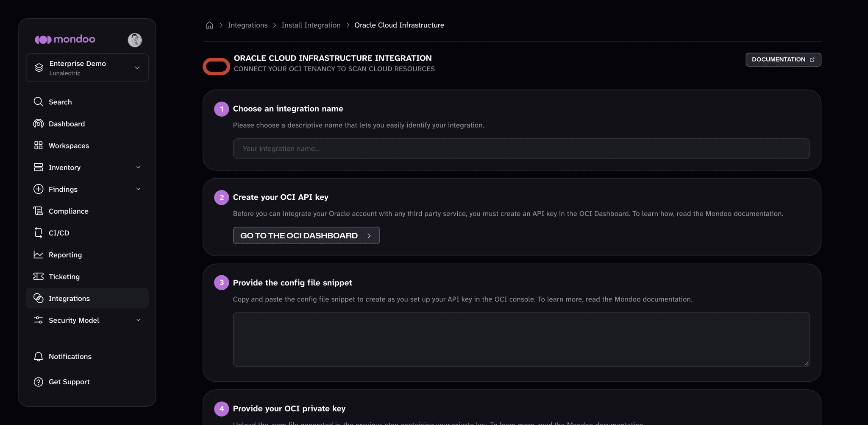The image size is (868, 425).
Task: Click Go to the OCI Dashboard button
Action: 306,235
